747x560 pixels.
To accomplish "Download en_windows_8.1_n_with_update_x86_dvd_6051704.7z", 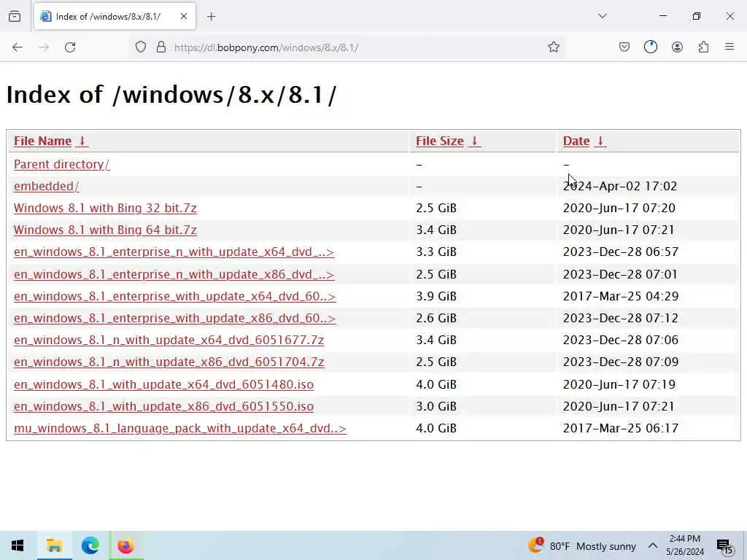I will [169, 362].
